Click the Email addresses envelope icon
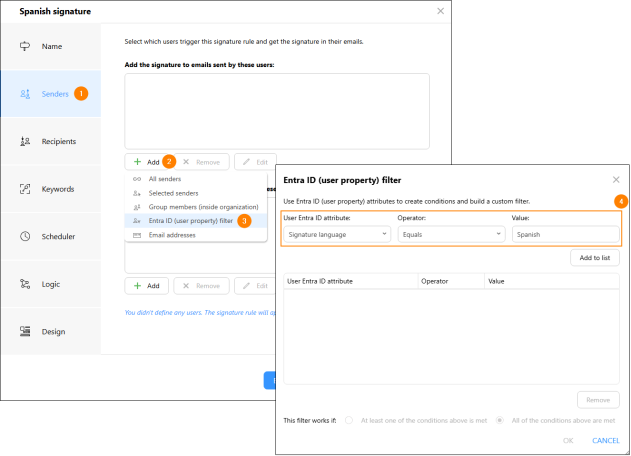The image size is (631, 456). tap(137, 235)
